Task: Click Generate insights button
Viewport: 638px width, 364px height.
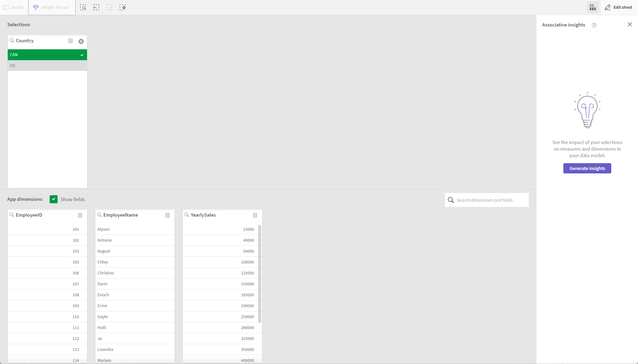Action: 587,168
